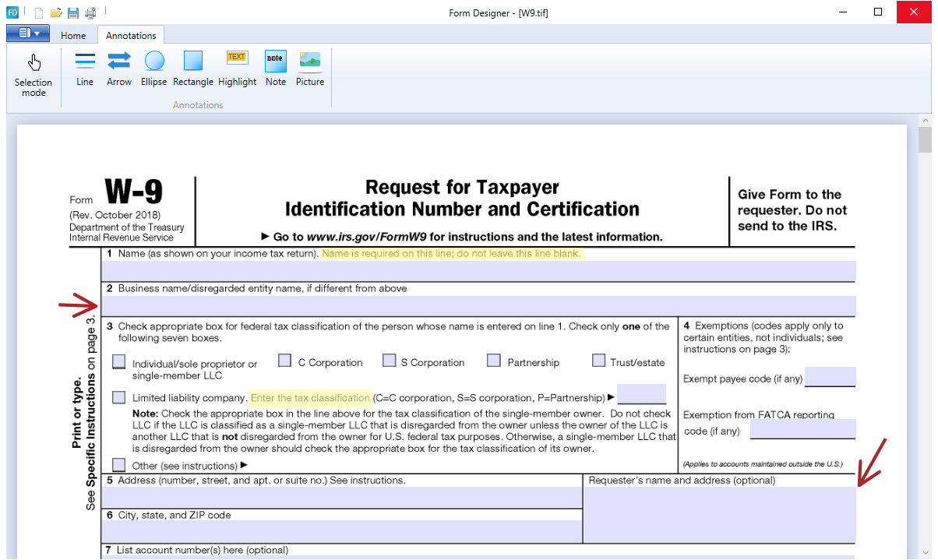Screen dimensions: 938x560
Task: Click the Name field on line 1
Action: pos(478,271)
